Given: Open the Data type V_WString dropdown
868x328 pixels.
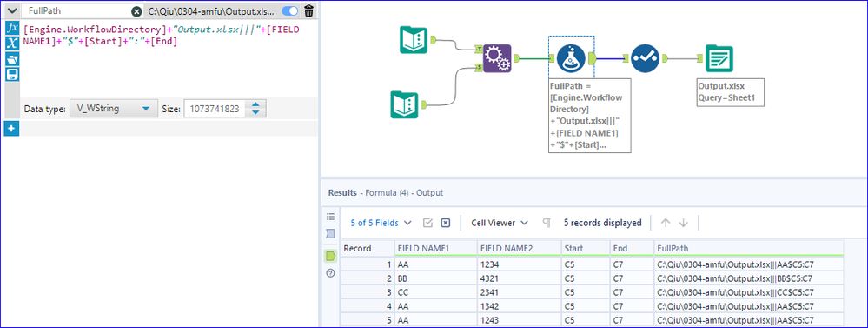Looking at the screenshot, I should point(114,109).
